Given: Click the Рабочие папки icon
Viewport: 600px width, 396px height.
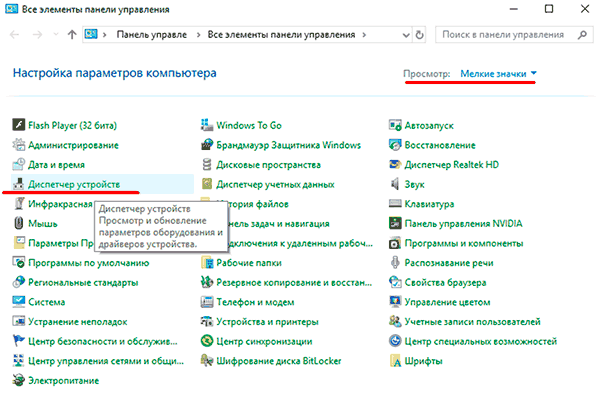Looking at the screenshot, I should pyautogui.click(x=207, y=262).
